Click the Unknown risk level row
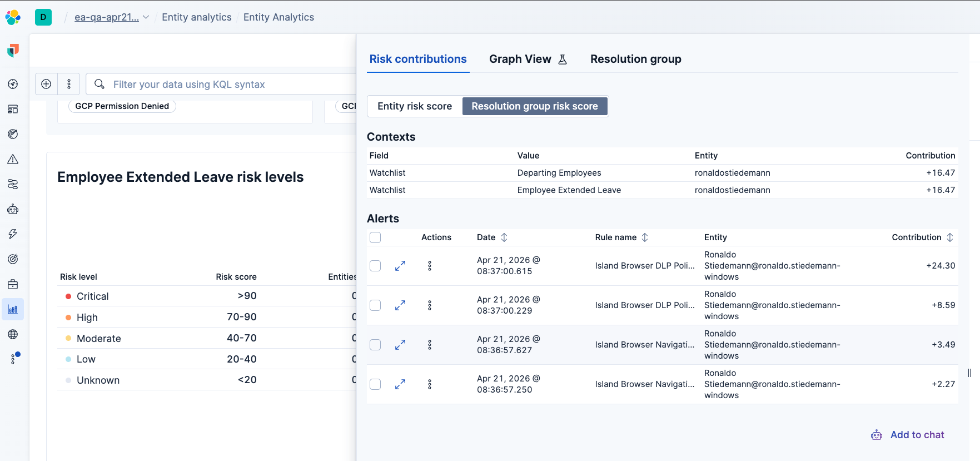980x461 pixels. [207, 380]
